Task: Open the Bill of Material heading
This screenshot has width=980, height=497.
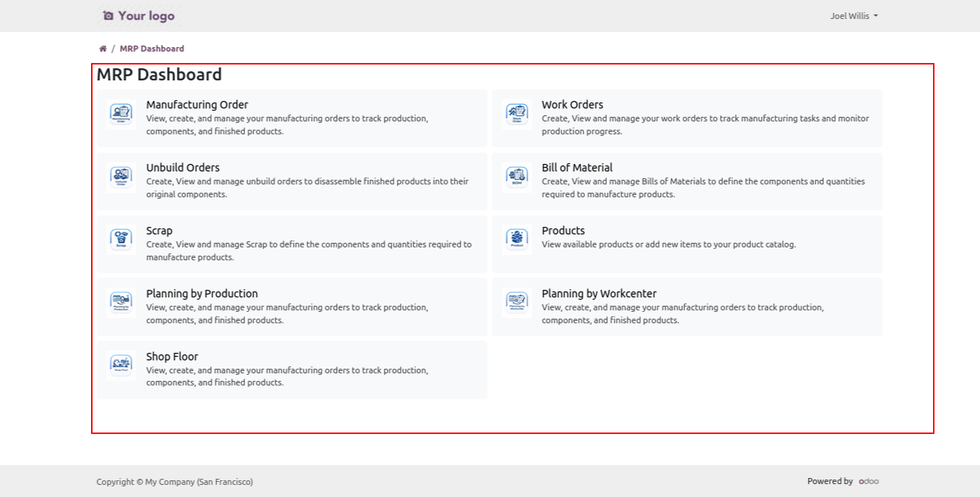Action: 576,168
